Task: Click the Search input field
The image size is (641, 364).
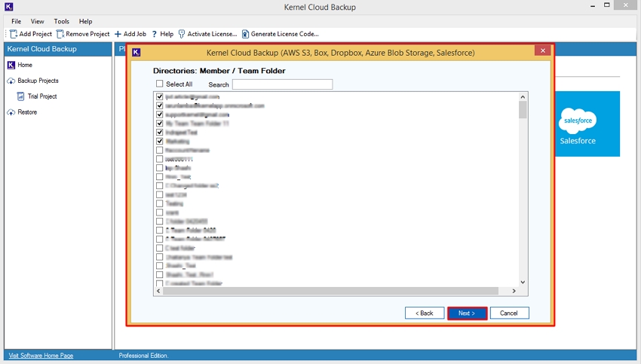Action: 282,84
